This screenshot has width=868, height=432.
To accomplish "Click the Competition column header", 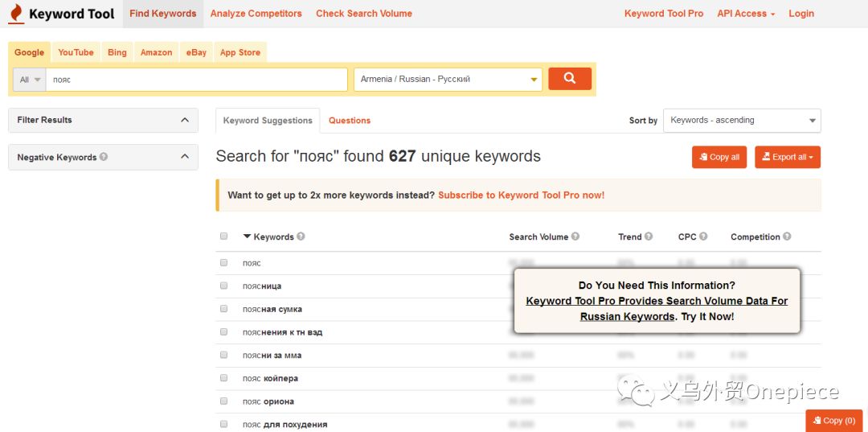I will point(755,237).
